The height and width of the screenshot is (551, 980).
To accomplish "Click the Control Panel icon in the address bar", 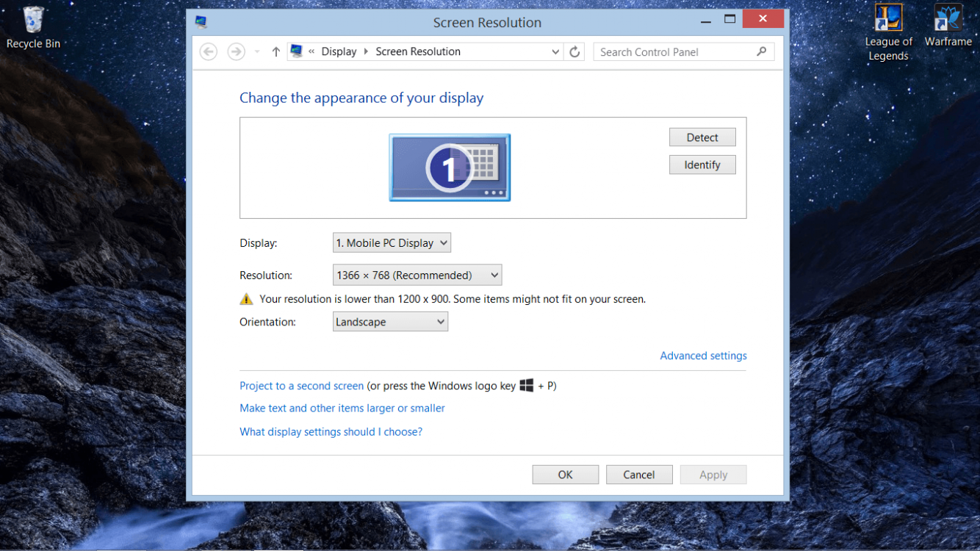I will click(x=296, y=51).
